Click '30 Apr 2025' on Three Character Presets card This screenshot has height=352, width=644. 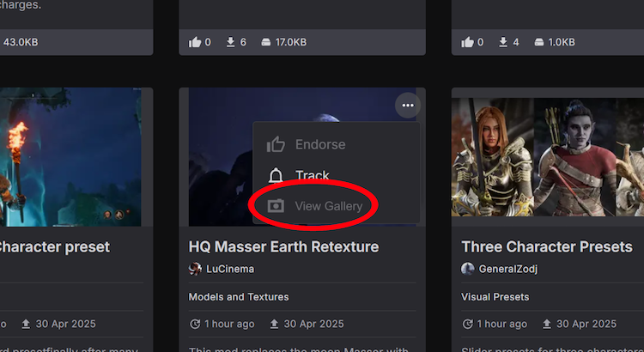(x=586, y=324)
